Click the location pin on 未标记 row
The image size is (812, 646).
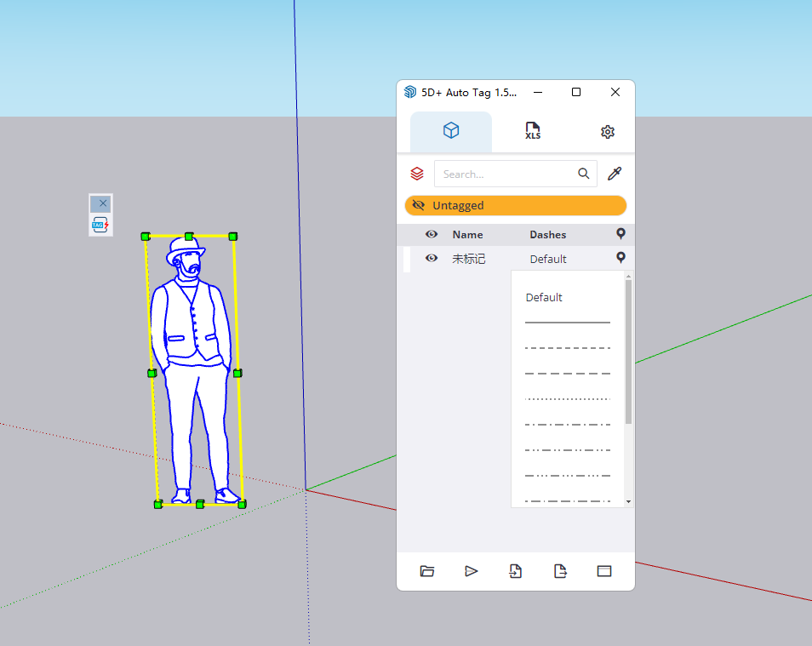(620, 258)
